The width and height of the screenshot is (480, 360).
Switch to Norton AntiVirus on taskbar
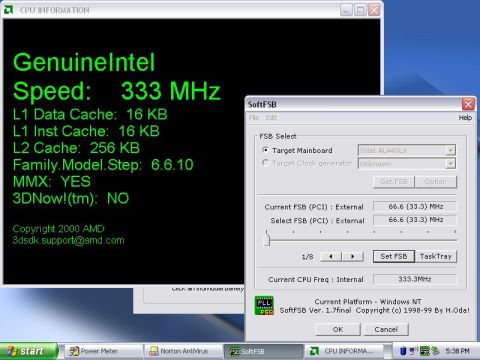click(184, 351)
